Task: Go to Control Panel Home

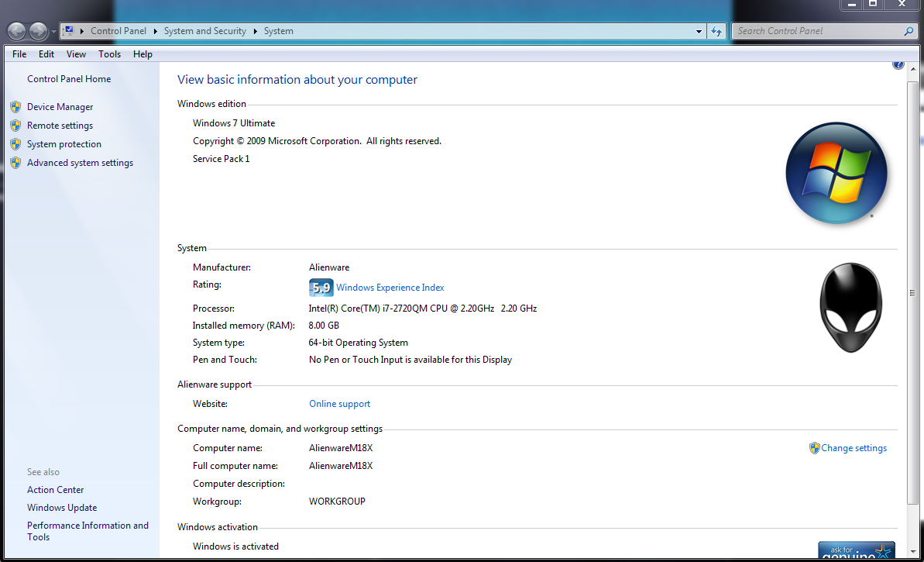Action: click(69, 79)
